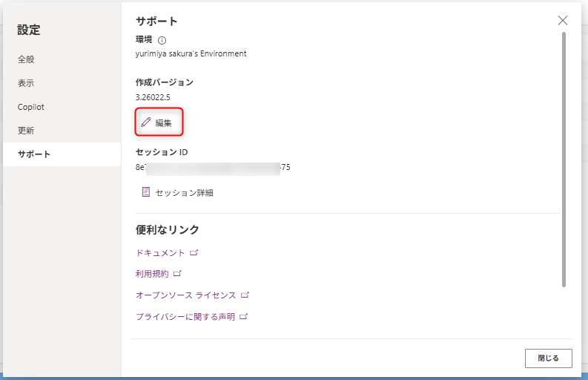
Task: Open the ドキュメント link
Action: coord(160,253)
